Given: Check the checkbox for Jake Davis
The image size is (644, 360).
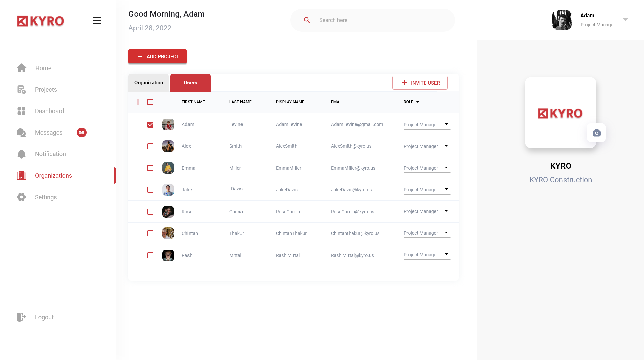Looking at the screenshot, I should coord(150,190).
